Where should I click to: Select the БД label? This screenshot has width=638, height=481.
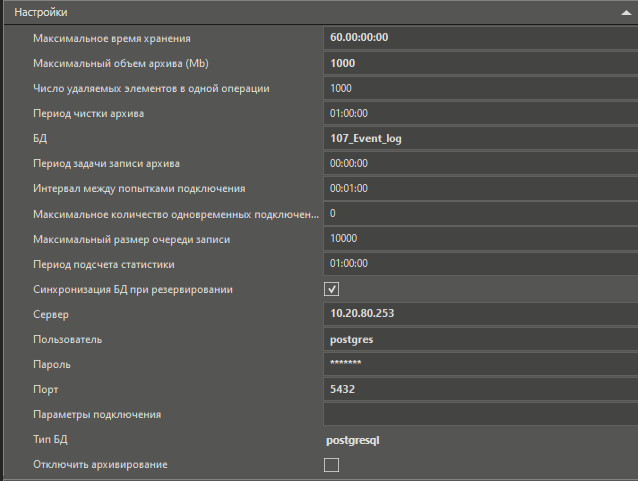pos(40,138)
